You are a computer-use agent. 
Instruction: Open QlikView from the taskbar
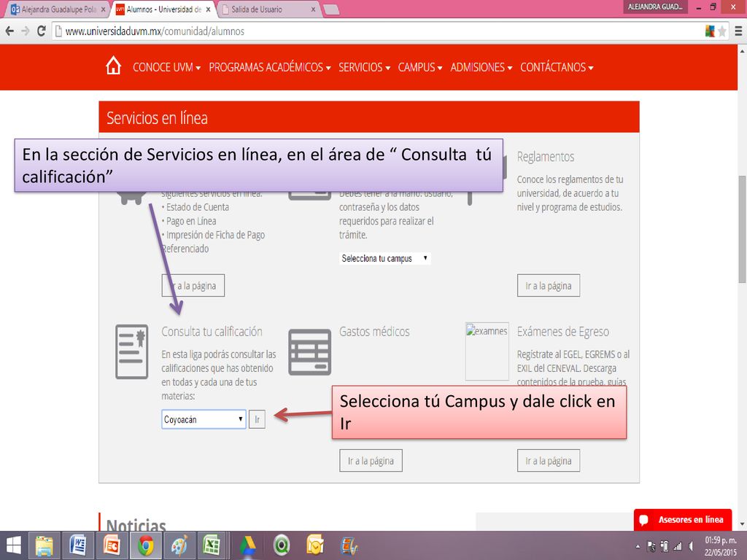point(282,545)
